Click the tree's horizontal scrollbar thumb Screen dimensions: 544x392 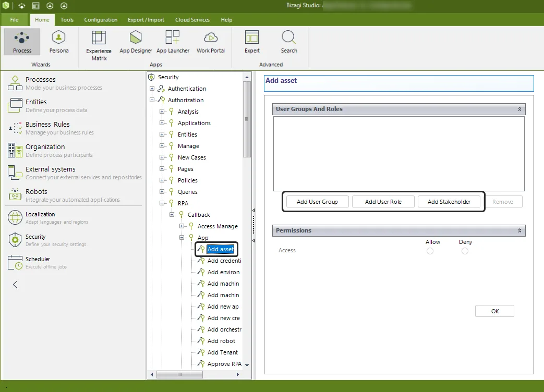[179, 374]
